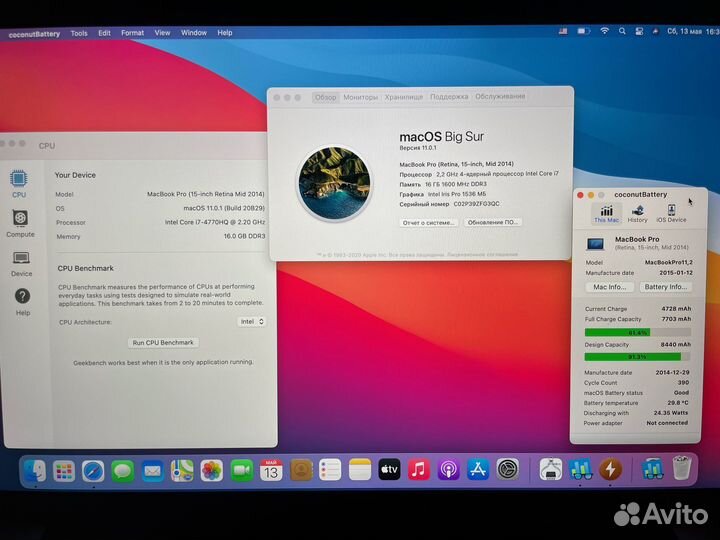
Task: Open Help menu in menu bar
Action: click(x=225, y=33)
